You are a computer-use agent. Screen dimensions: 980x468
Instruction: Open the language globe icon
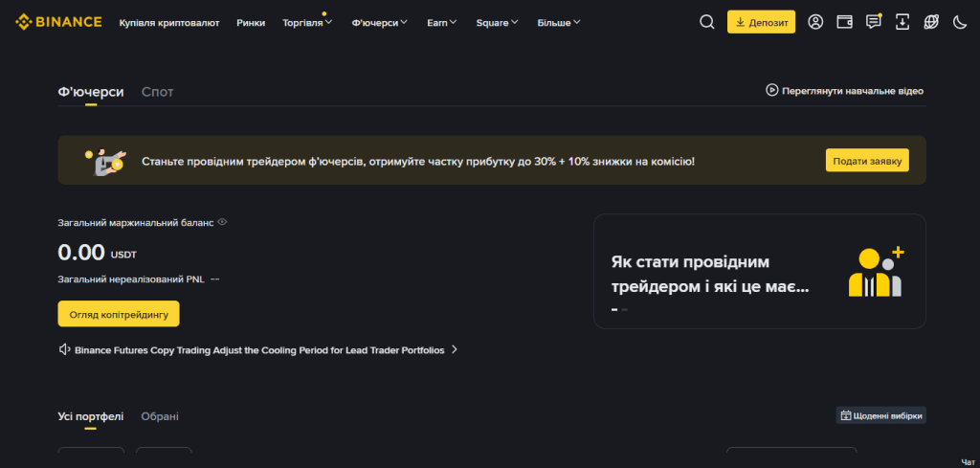click(x=931, y=22)
